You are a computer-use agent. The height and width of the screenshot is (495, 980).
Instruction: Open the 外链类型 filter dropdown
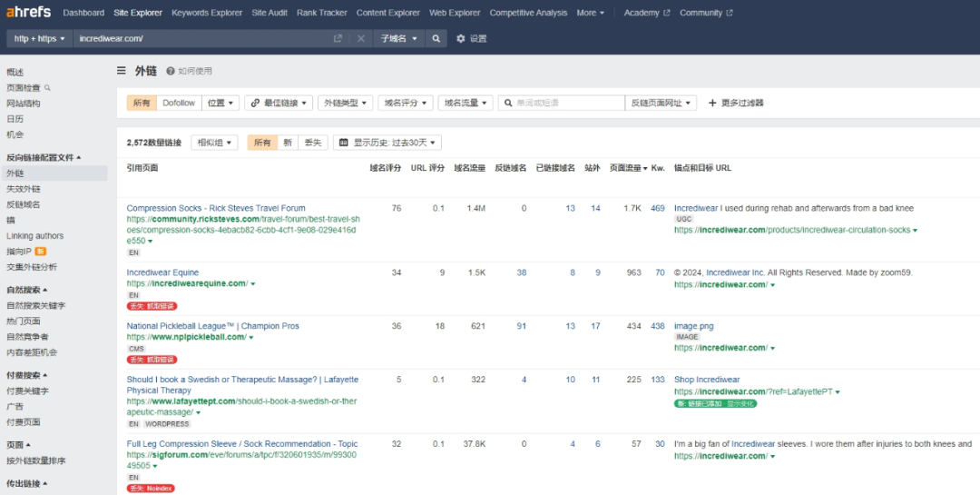tap(346, 104)
